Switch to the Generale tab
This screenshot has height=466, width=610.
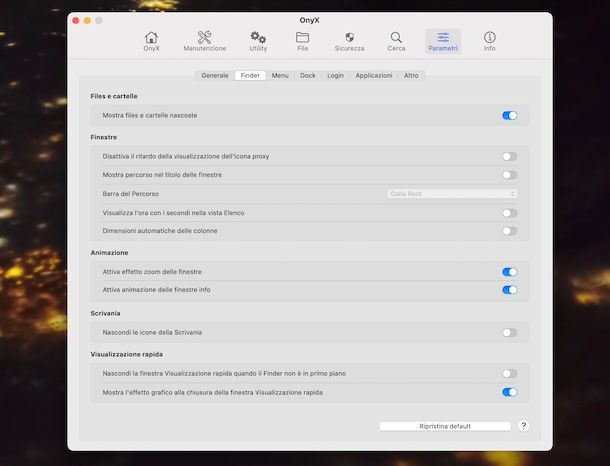pos(215,75)
